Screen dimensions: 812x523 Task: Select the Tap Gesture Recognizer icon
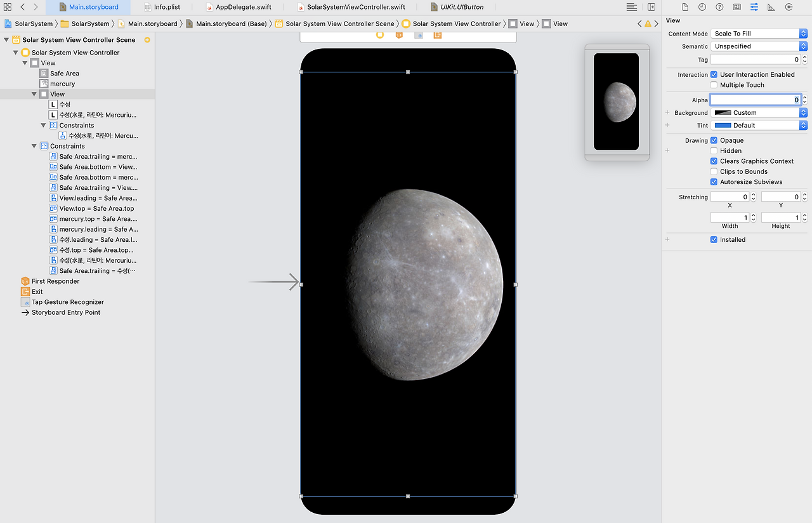25,302
